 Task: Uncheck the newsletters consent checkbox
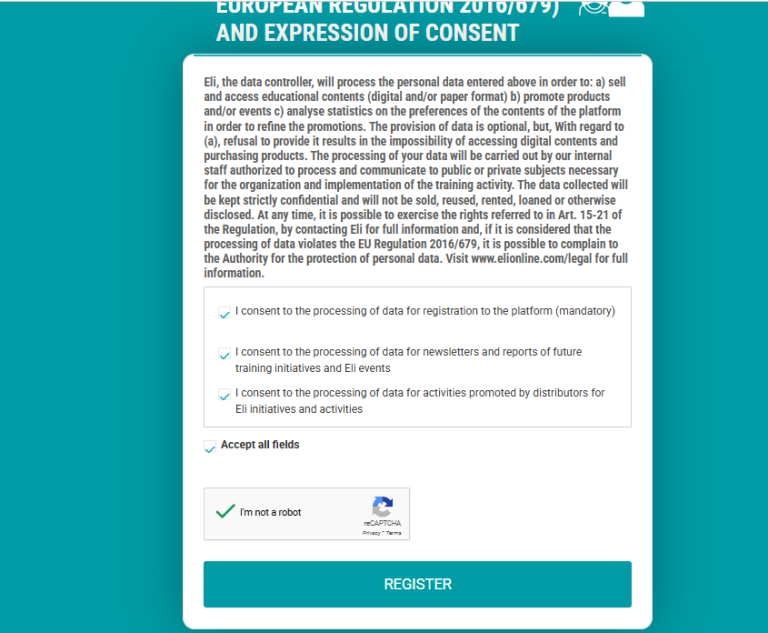(x=224, y=354)
